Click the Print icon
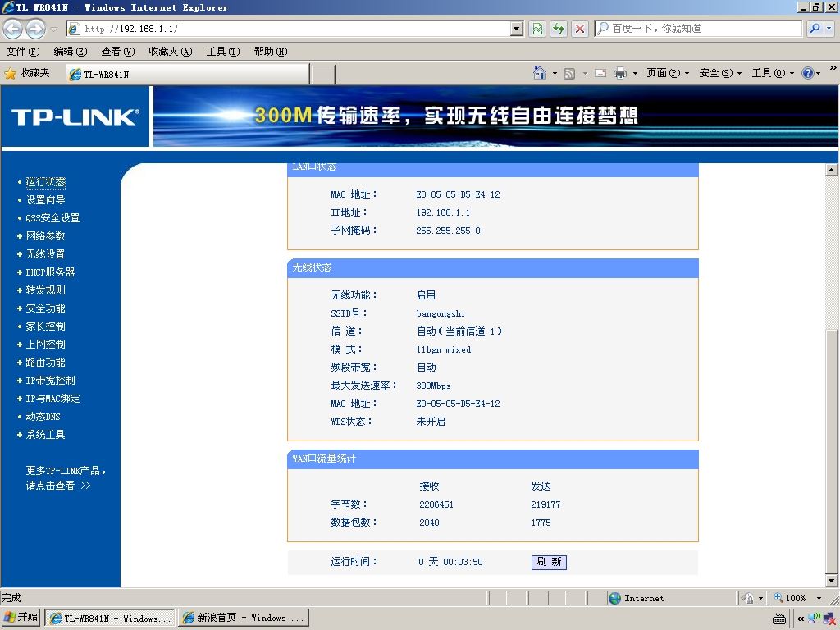This screenshot has height=630, width=840. [620, 73]
